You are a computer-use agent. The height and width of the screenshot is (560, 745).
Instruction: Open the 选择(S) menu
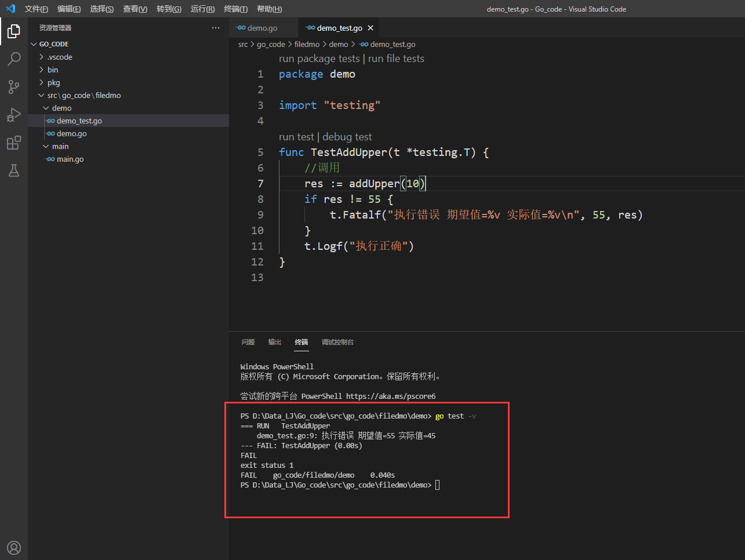coord(101,9)
